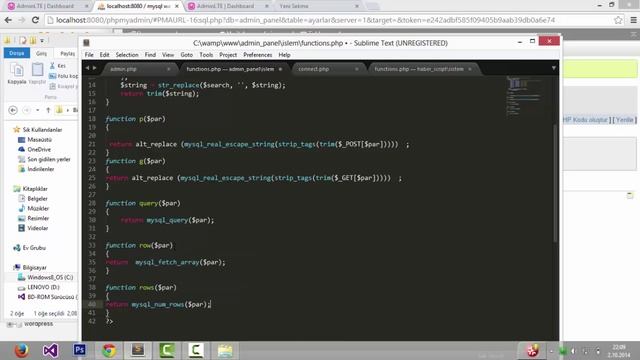This screenshot has width=640, height=360.
Task: Open the File menu in Sublime Text
Action: click(x=89, y=55)
